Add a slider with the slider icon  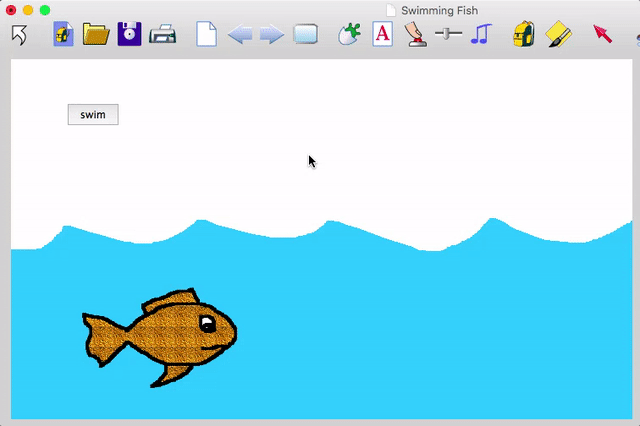(448, 34)
